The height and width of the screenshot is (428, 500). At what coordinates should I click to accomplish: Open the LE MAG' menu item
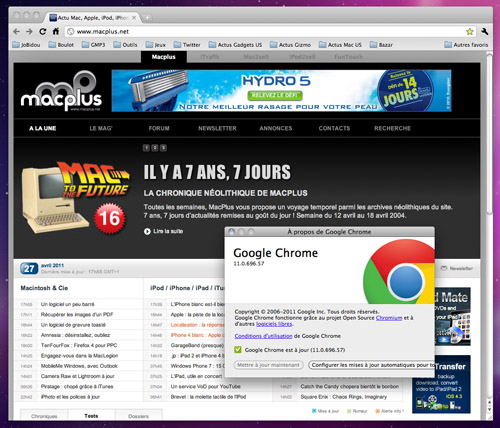(101, 128)
